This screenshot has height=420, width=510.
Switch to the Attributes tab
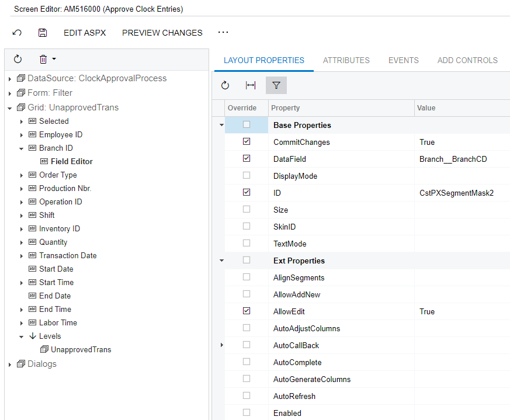(346, 61)
